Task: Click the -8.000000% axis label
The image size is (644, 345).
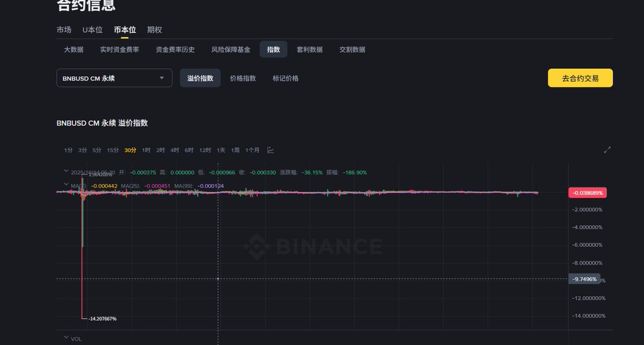Action: point(588,263)
